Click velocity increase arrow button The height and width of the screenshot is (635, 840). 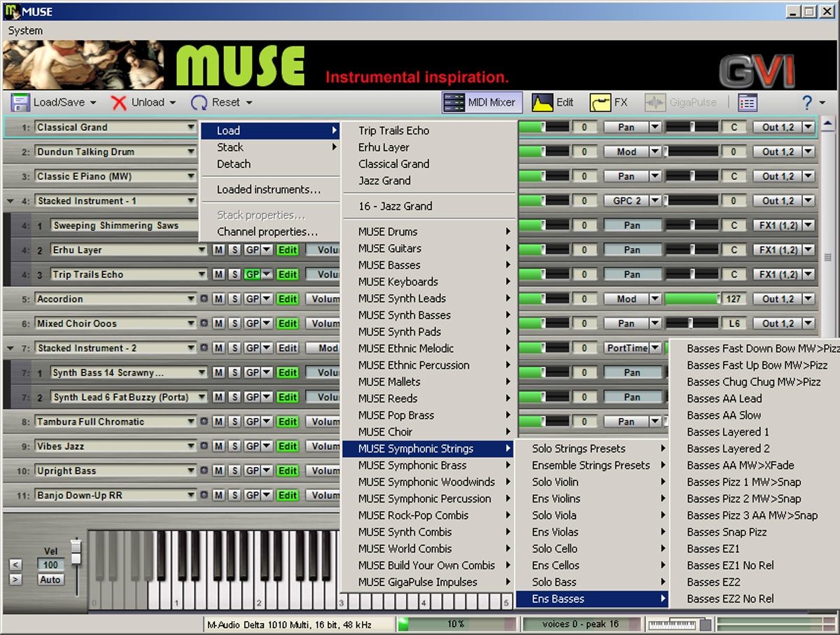coord(16,579)
